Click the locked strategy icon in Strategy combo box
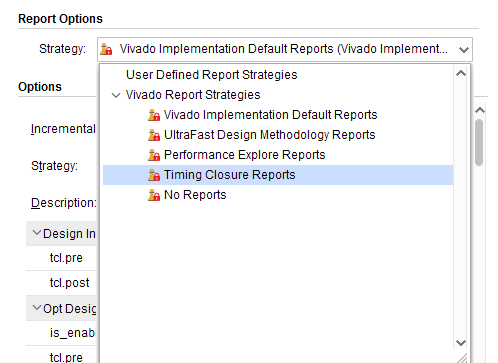The height and width of the screenshot is (363, 498). 106,49
